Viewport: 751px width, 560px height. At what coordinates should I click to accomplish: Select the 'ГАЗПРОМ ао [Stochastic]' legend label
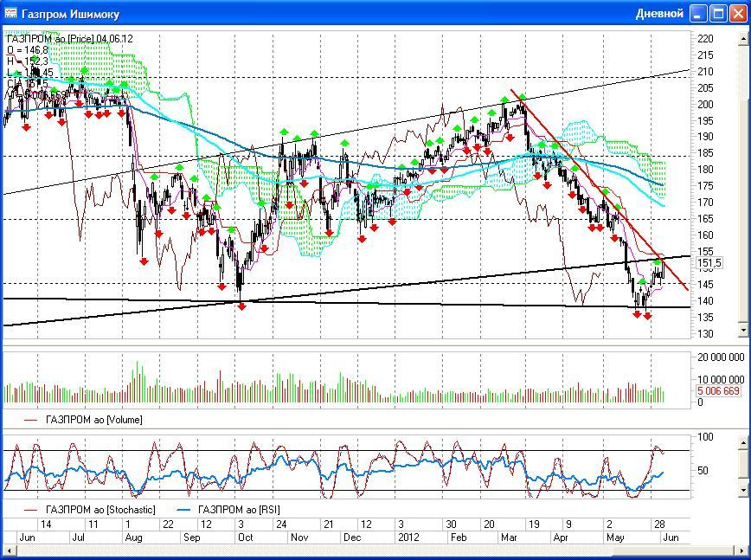point(100,510)
